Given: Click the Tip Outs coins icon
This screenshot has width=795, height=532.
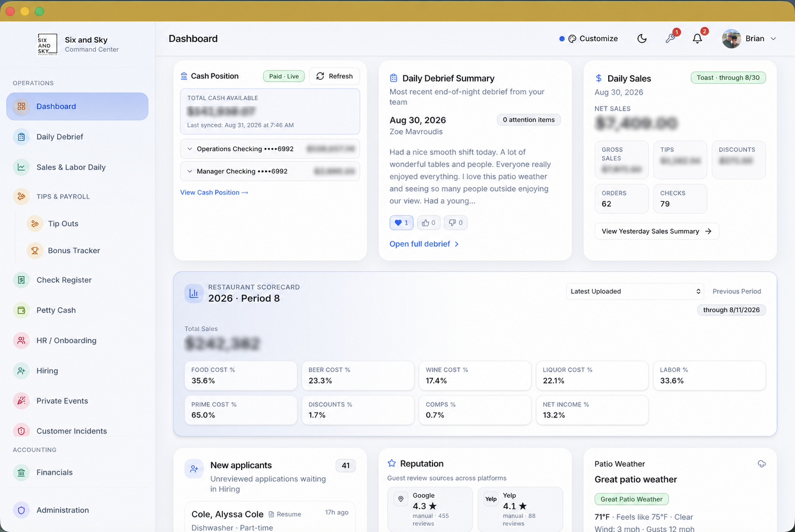Looking at the screenshot, I should point(35,223).
